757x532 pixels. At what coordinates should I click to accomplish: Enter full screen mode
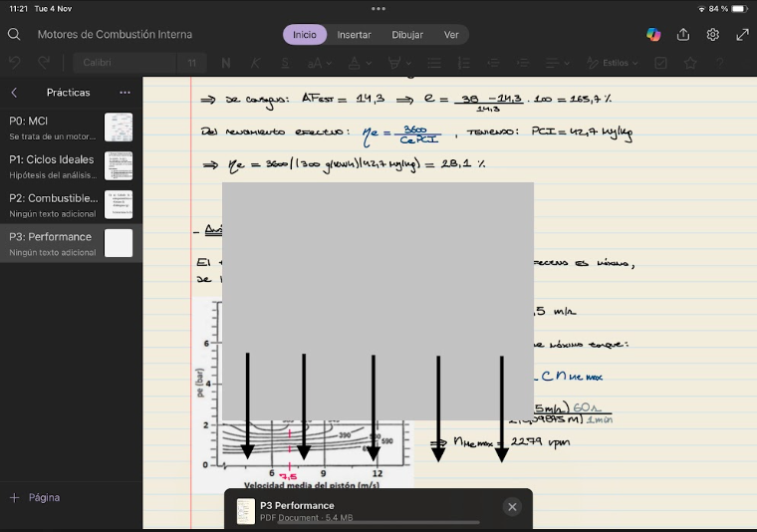tap(742, 34)
